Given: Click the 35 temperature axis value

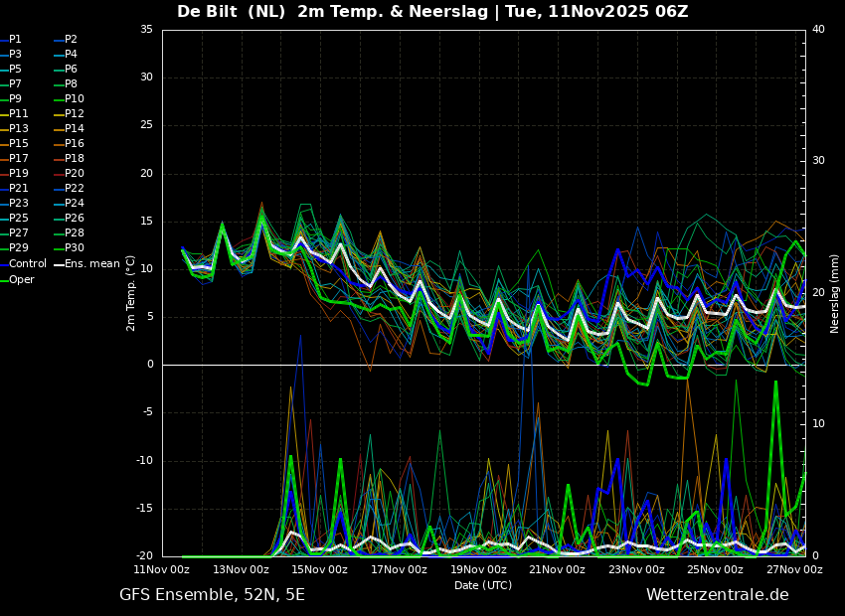Looking at the screenshot, I should tap(146, 30).
